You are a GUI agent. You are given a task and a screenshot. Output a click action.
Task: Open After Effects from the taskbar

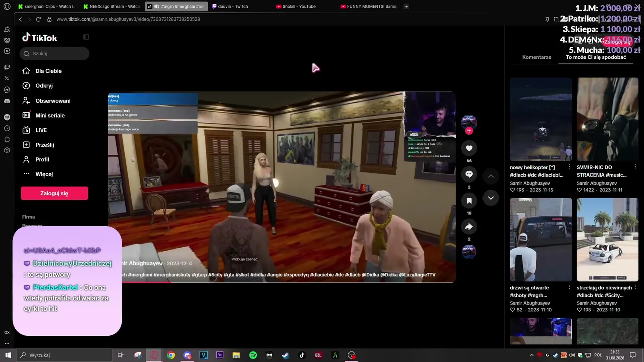coord(220,355)
